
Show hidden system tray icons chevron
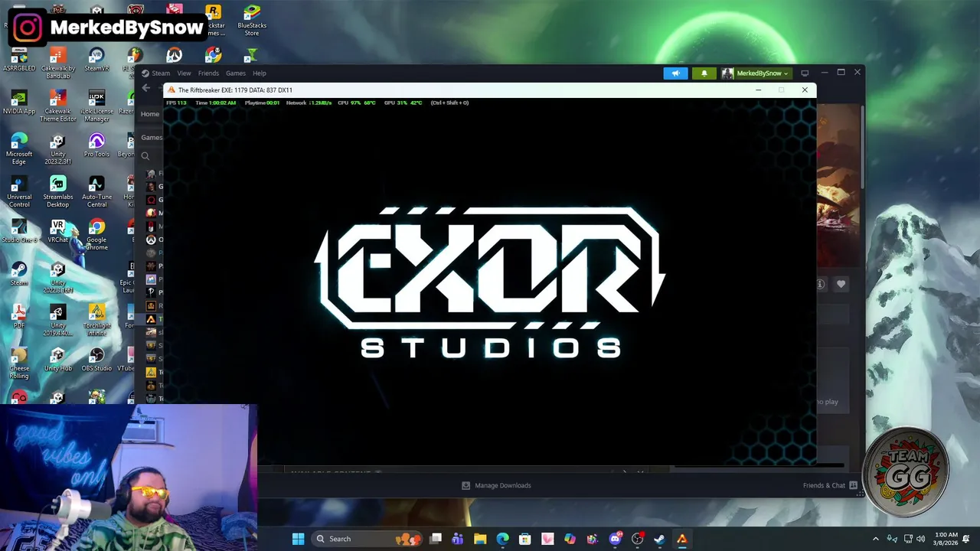click(x=876, y=539)
